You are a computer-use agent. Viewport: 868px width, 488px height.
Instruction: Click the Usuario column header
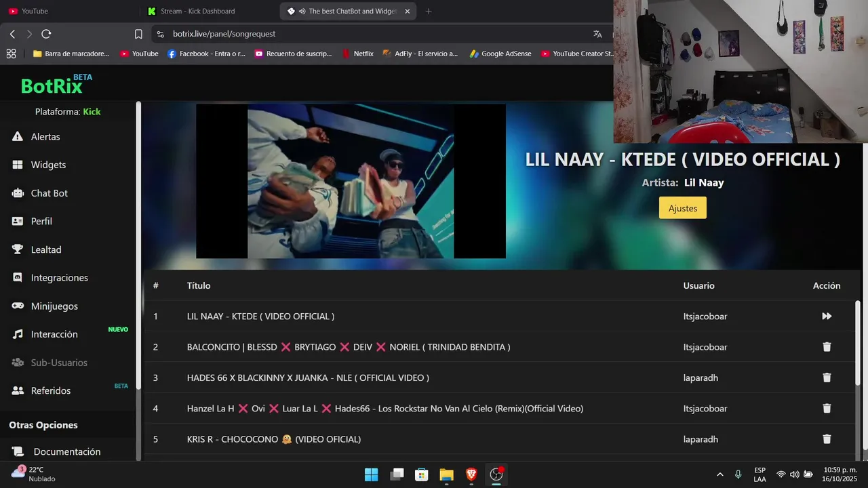click(x=698, y=285)
